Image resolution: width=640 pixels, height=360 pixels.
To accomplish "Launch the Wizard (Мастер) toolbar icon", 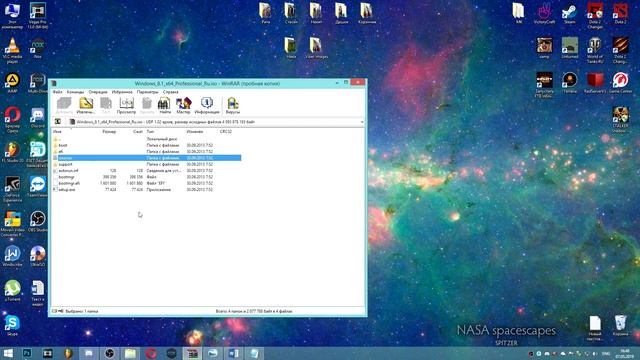I will click(183, 105).
